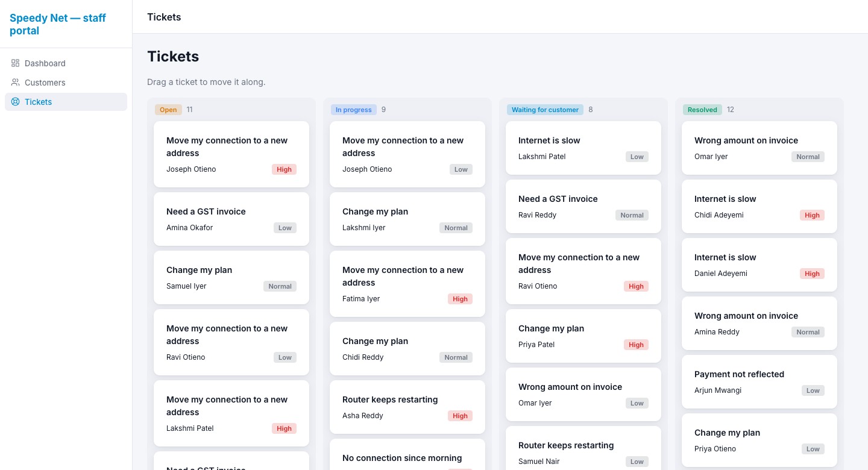
Task: Select Daniel Adeyemi's Internet is slow ticket
Action: [759, 265]
